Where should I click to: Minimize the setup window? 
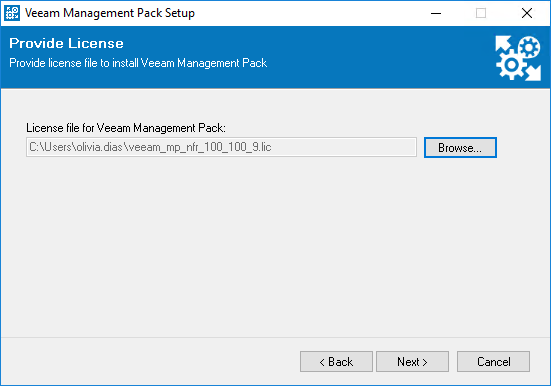436,13
